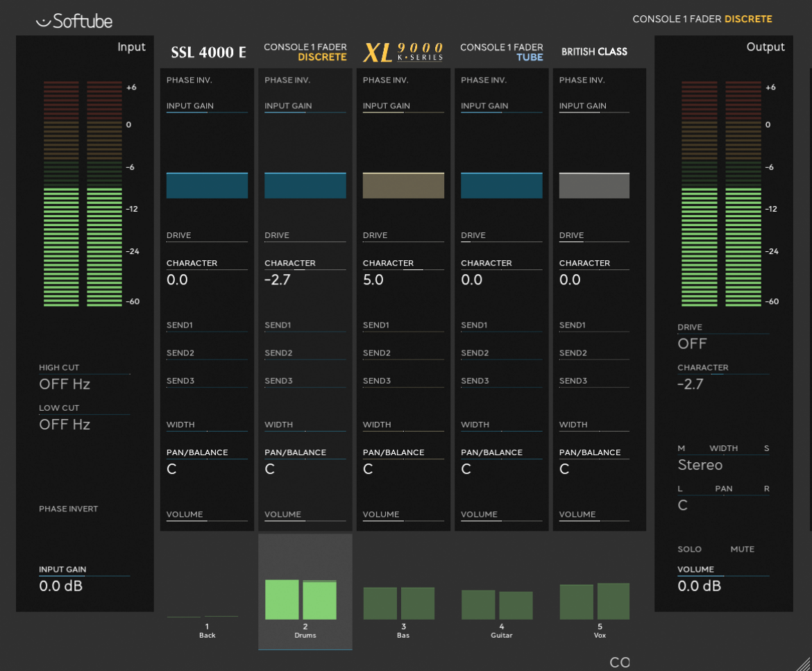This screenshot has width=812, height=671.
Task: Select track 2 Drums meter tab
Action: click(x=305, y=592)
